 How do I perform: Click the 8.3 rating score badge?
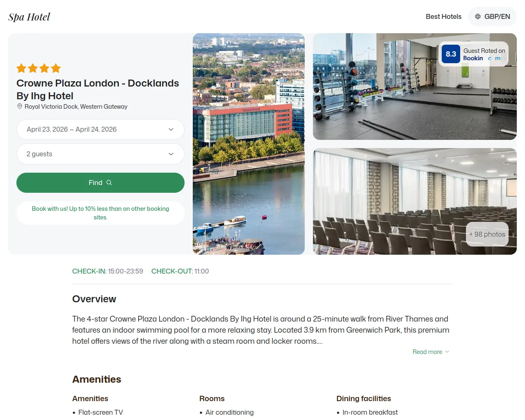click(x=451, y=54)
